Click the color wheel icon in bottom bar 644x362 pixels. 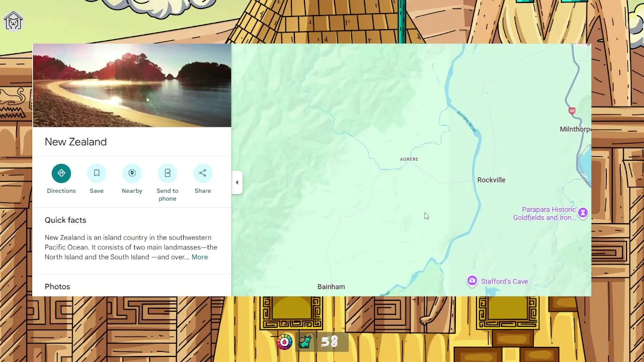click(284, 342)
